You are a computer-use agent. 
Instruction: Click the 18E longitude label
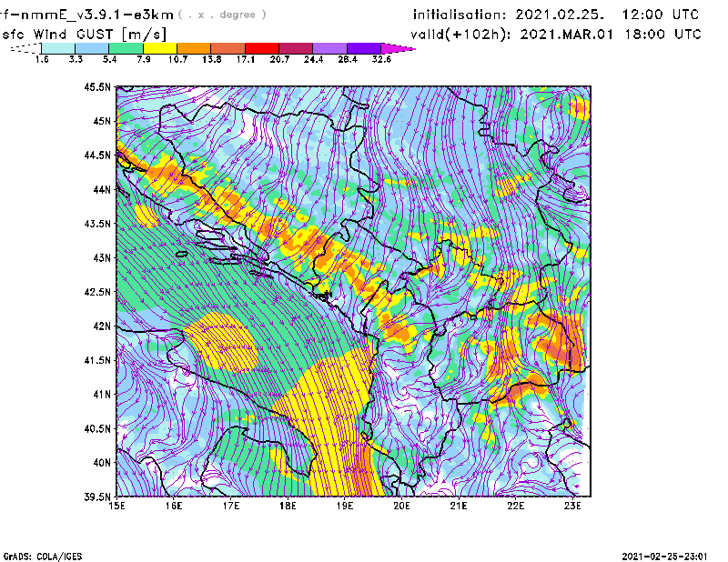pyautogui.click(x=288, y=506)
